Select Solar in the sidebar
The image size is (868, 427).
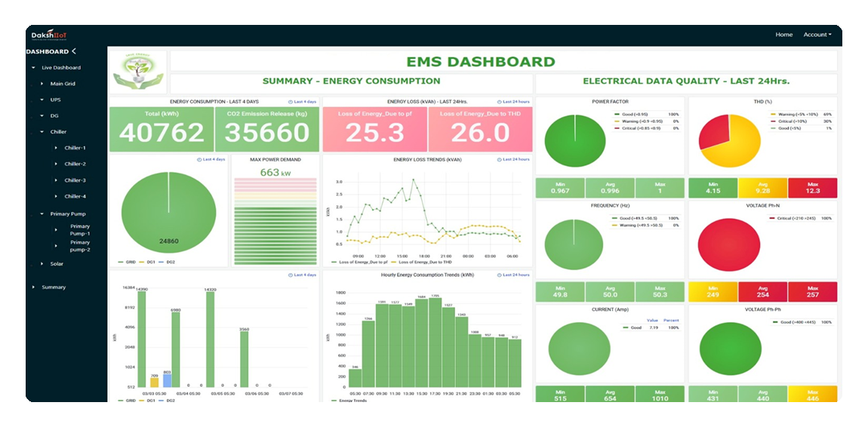(x=57, y=264)
